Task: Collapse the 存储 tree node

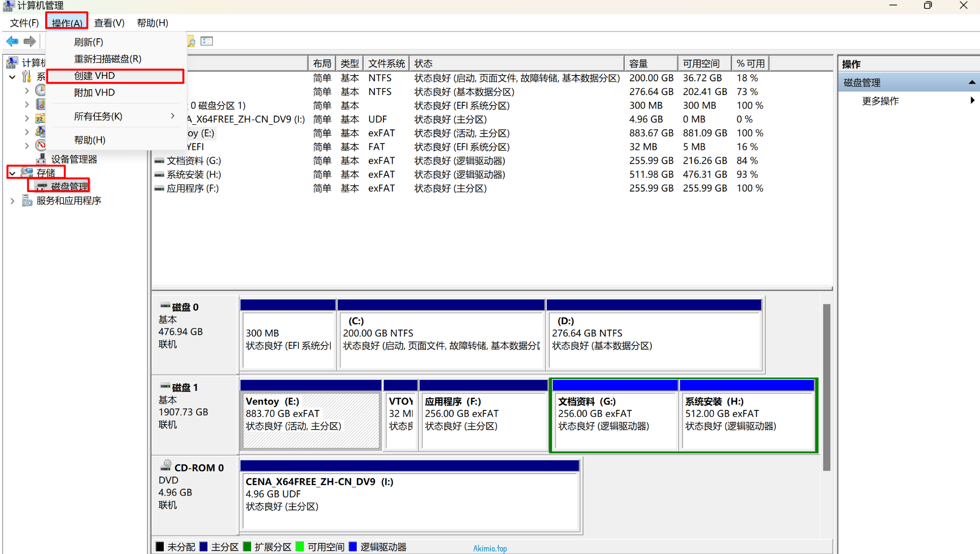Action: coord(12,173)
